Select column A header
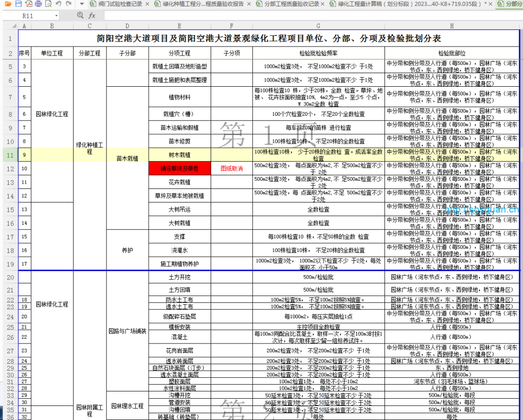This screenshot has width=523, height=420. (24, 26)
